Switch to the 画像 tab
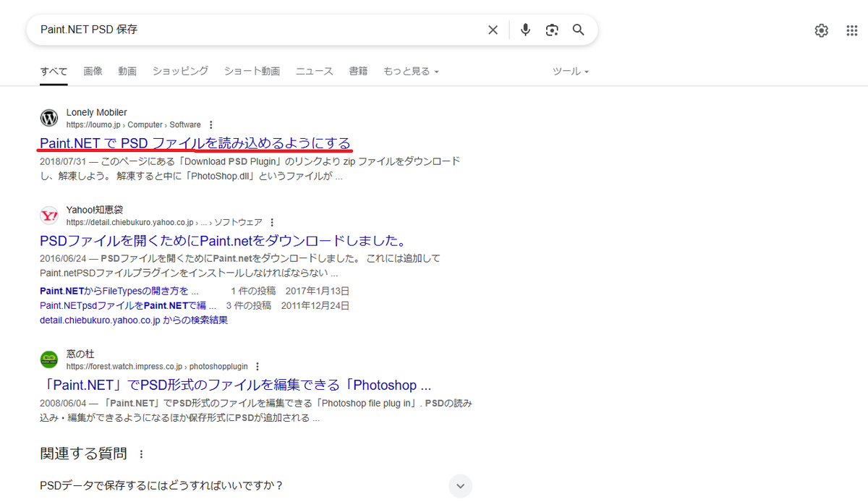Viewport: 868px width, 502px height. (x=93, y=71)
